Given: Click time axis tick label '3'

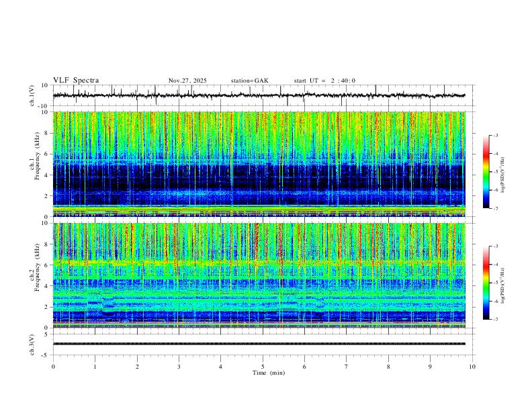Looking at the screenshot, I should pyautogui.click(x=179, y=367).
